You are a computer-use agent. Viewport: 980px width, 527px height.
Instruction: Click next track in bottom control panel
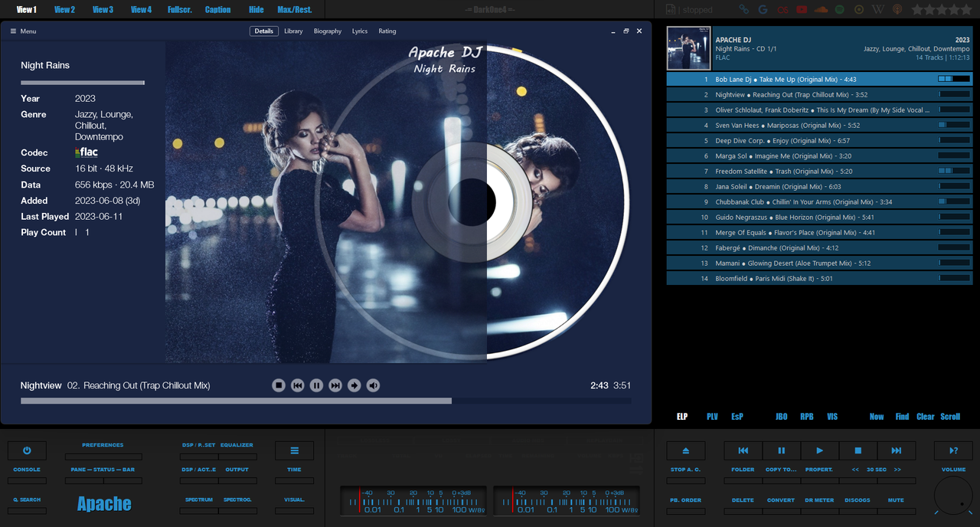[x=897, y=450]
